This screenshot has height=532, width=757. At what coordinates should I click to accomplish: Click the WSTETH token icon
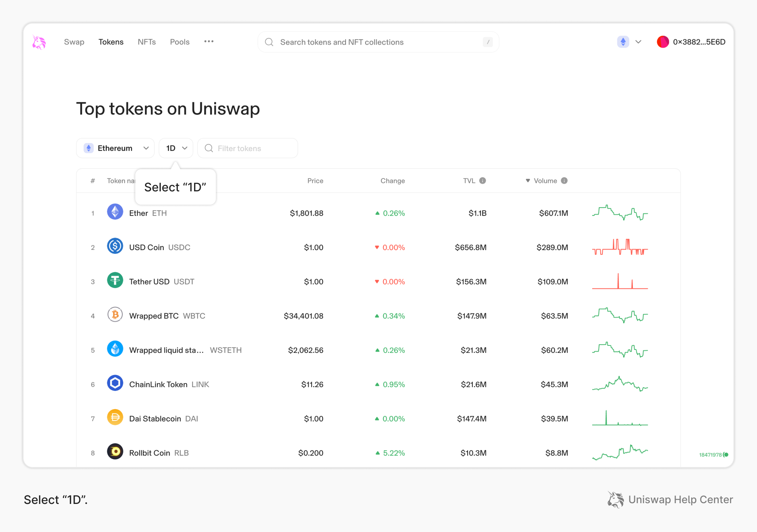115,349
